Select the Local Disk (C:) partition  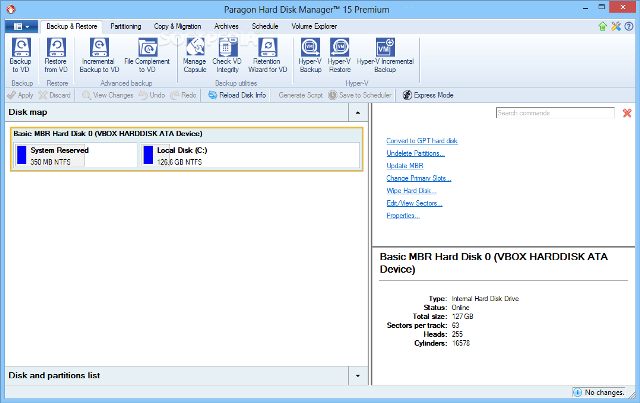tap(250, 155)
